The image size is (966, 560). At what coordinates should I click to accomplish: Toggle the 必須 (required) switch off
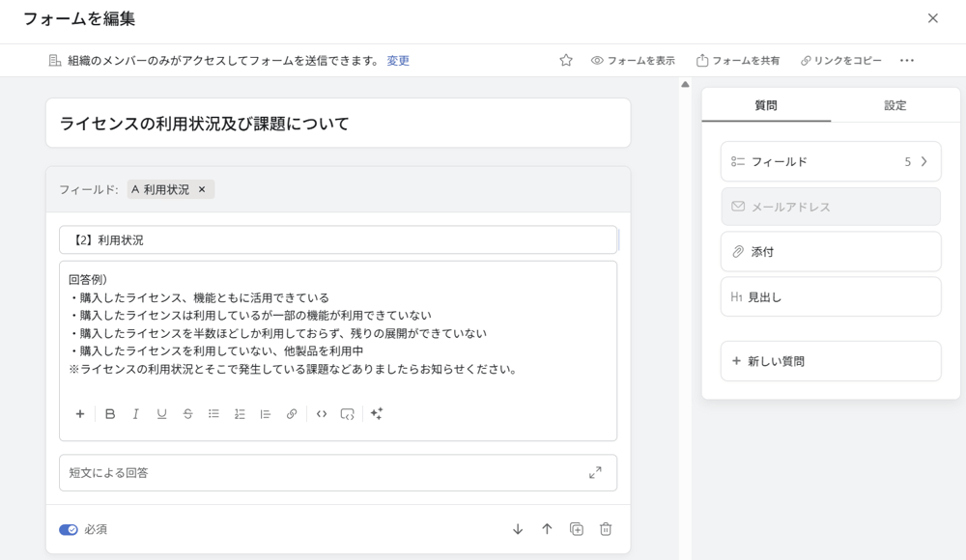point(68,529)
